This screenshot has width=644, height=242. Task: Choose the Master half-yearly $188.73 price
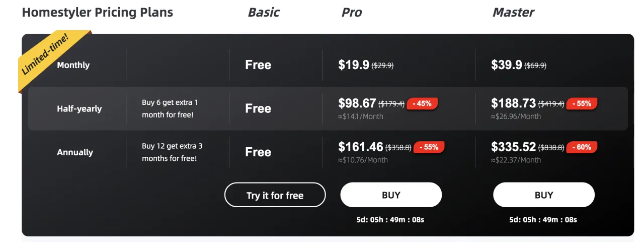[x=514, y=103]
